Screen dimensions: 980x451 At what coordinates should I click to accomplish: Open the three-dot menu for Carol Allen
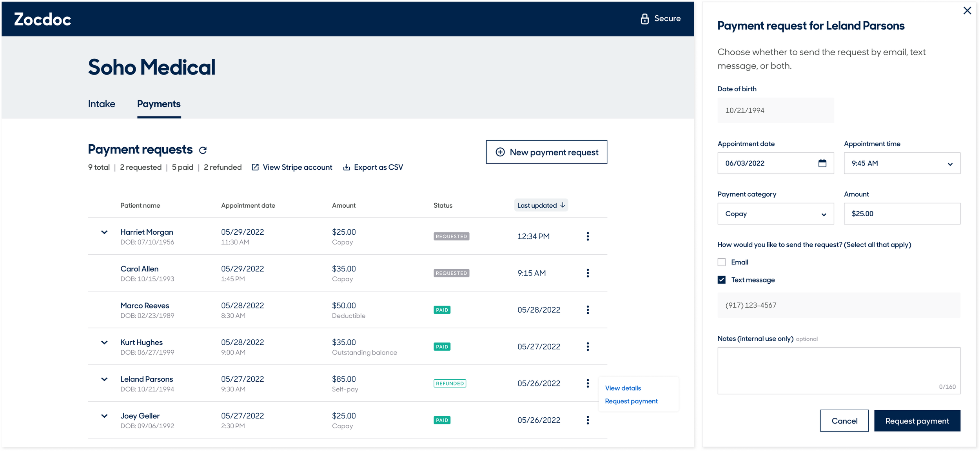(x=587, y=273)
